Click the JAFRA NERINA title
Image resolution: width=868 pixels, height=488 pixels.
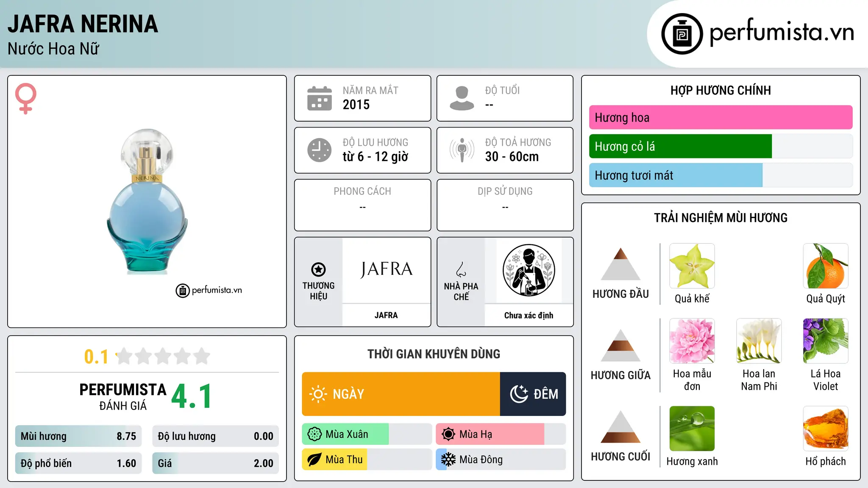(x=83, y=24)
